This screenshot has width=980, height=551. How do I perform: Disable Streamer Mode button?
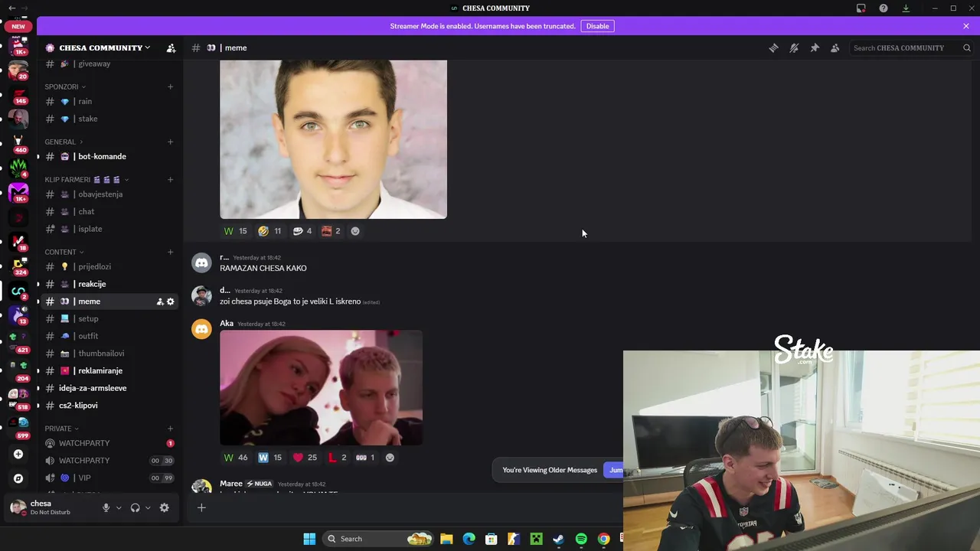[x=597, y=26]
